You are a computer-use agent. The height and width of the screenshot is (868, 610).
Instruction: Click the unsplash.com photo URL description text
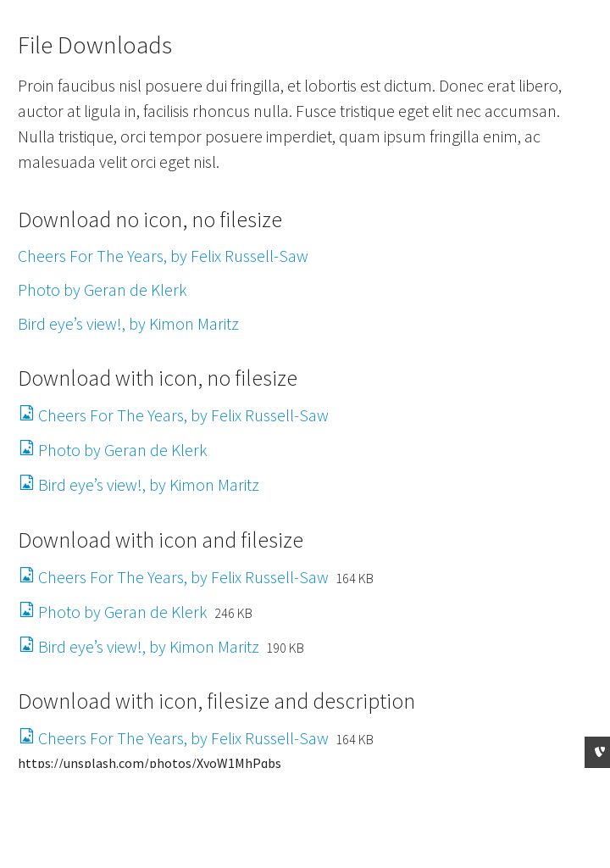click(x=149, y=763)
